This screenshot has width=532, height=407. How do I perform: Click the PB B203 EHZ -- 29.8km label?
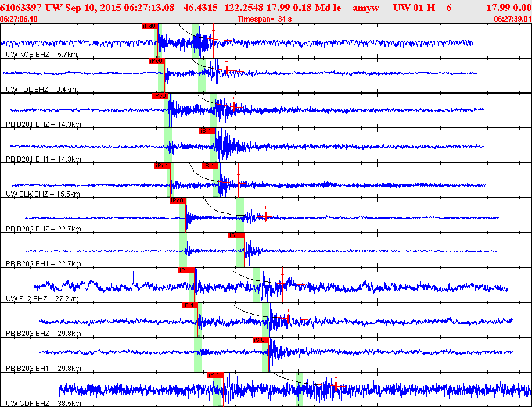point(44,334)
